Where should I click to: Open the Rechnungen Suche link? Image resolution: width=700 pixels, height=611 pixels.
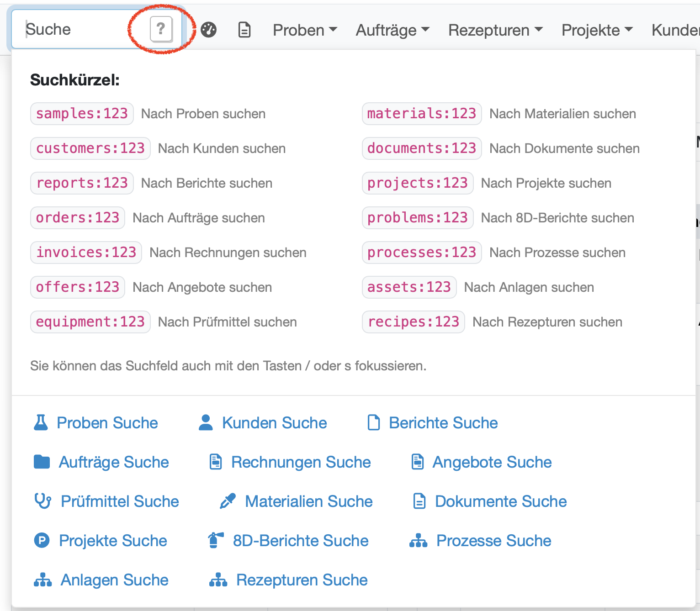[x=301, y=462]
